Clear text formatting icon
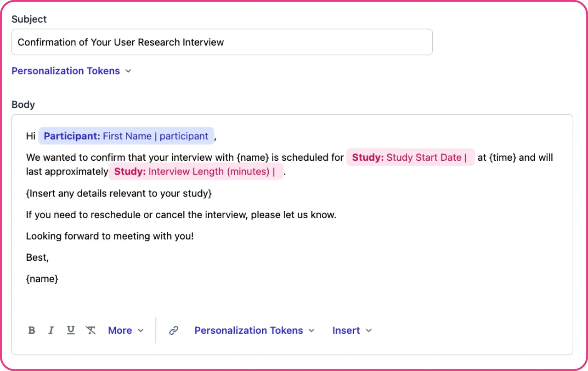Viewport: 588px width, 371px height. click(x=91, y=331)
